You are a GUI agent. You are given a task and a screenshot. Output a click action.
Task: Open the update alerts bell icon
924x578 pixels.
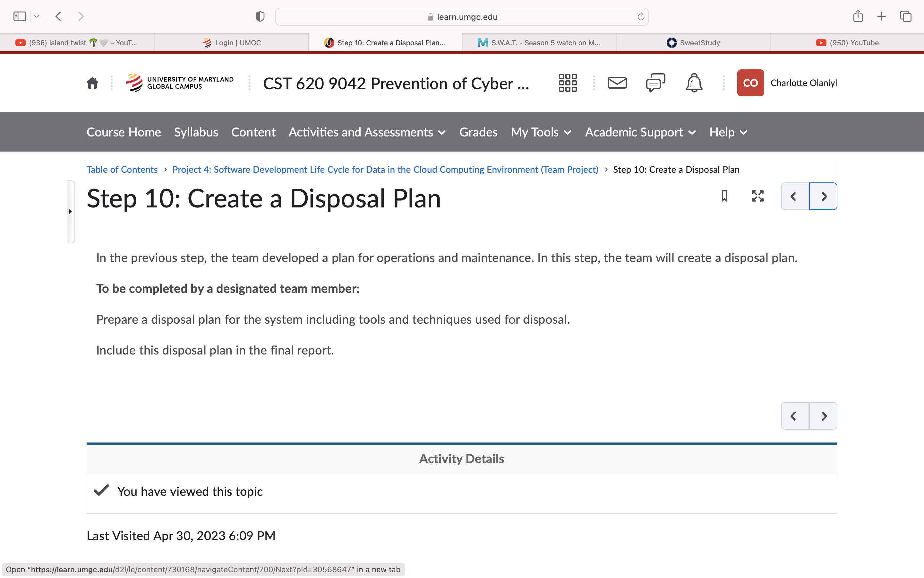click(694, 83)
